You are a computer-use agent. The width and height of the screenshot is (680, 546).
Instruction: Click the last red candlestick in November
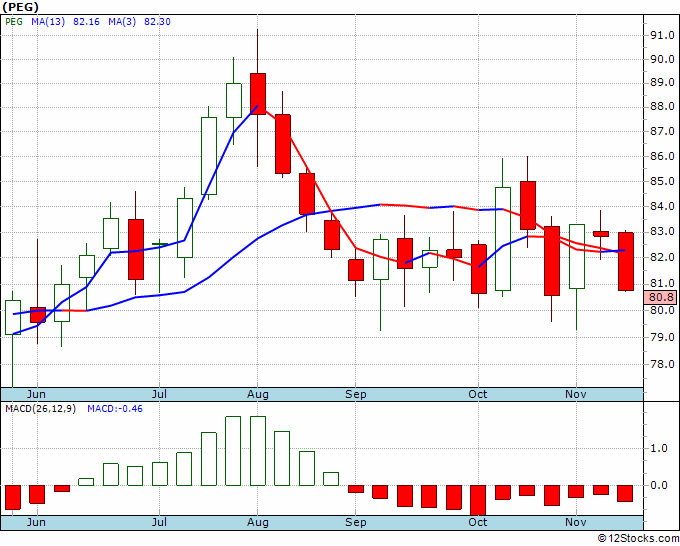coord(625,262)
